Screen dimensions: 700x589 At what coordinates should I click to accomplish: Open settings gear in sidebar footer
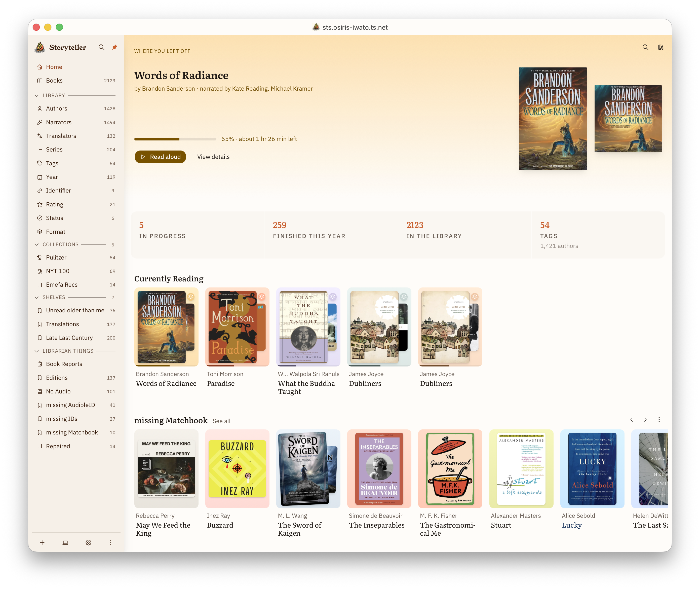pyautogui.click(x=89, y=543)
